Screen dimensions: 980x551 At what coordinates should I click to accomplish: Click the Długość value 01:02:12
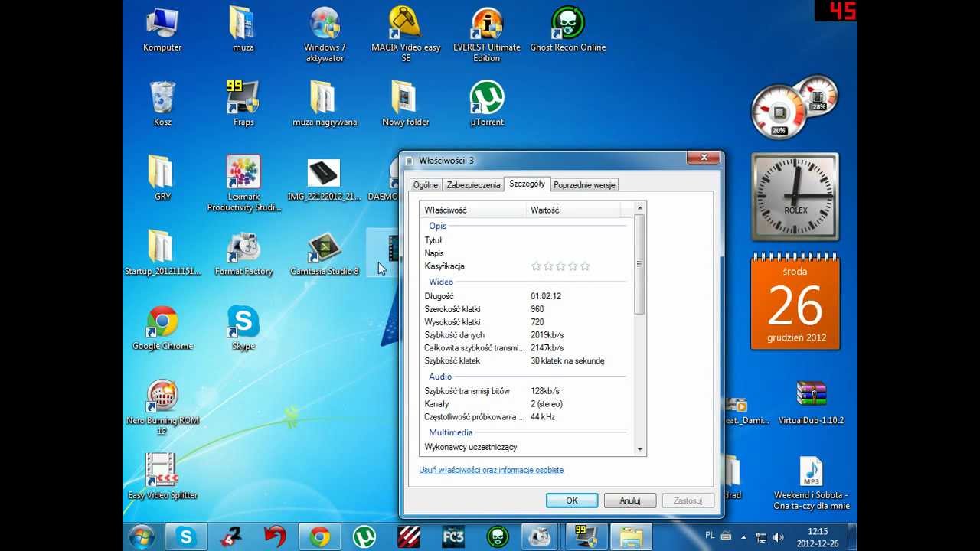click(546, 296)
